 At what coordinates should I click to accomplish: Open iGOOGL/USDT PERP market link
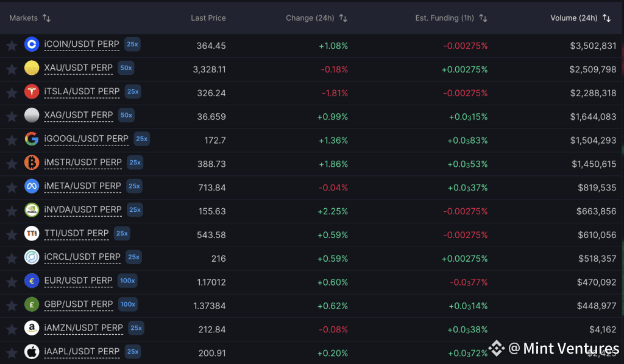(x=87, y=139)
